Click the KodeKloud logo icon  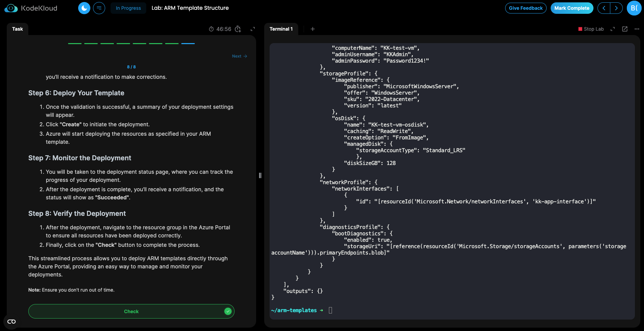tap(11, 8)
